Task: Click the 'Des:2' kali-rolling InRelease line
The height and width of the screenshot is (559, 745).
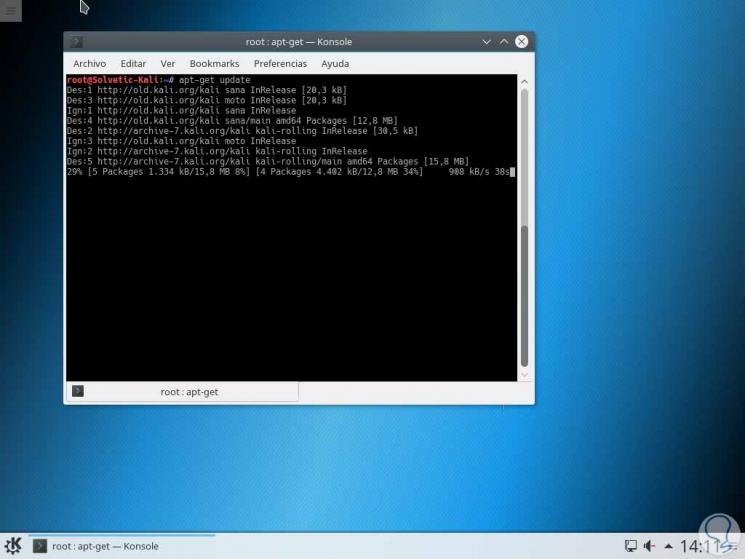Action: [242, 131]
